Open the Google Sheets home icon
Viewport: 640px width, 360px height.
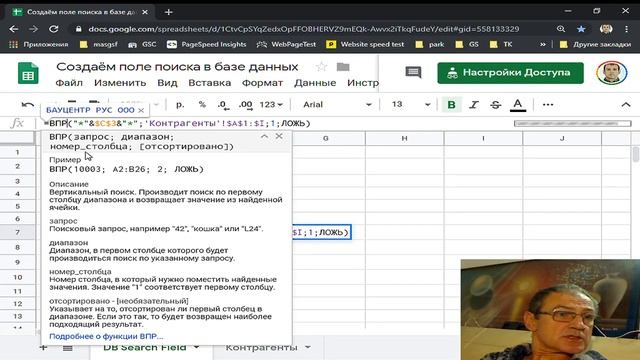tap(28, 73)
